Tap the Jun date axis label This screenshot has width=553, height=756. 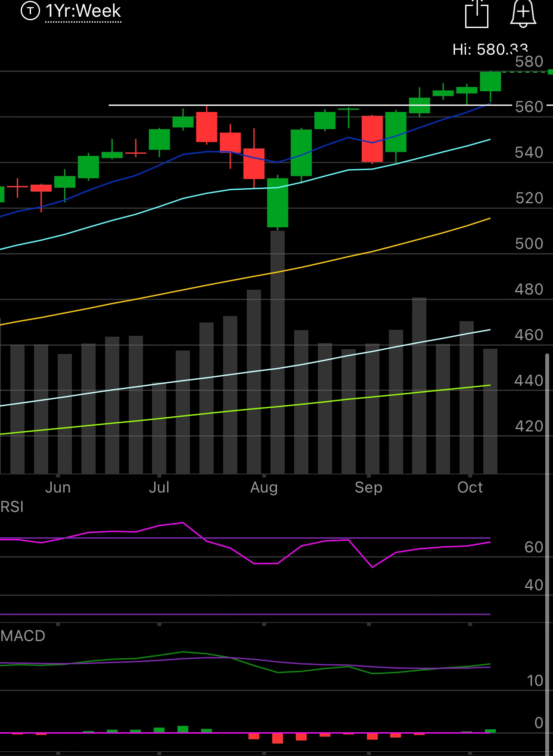click(x=58, y=487)
